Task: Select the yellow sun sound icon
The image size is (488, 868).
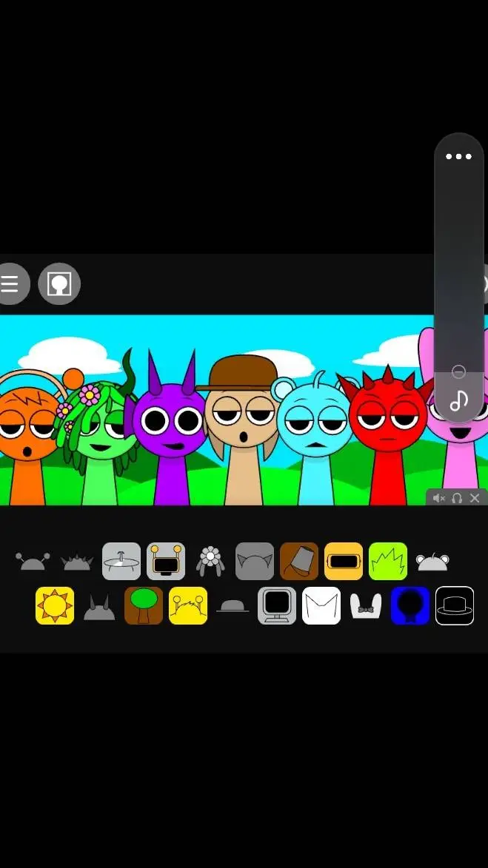Action: [55, 605]
